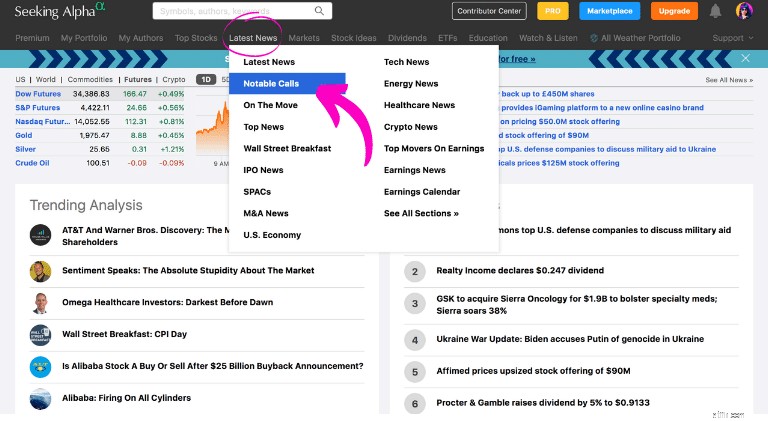This screenshot has width=768, height=421.
Task: Choose Earnings News menu entry
Action: tap(414, 170)
